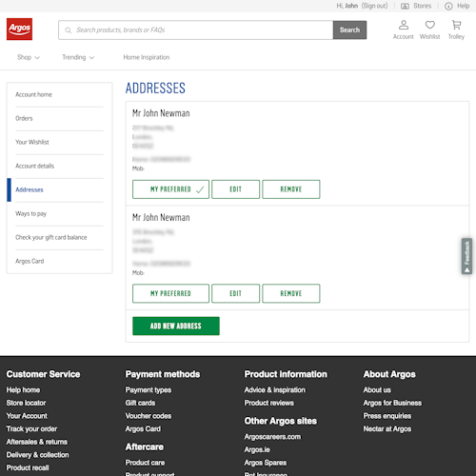476x476 pixels.
Task: Click Add New Address button
Action: (176, 326)
